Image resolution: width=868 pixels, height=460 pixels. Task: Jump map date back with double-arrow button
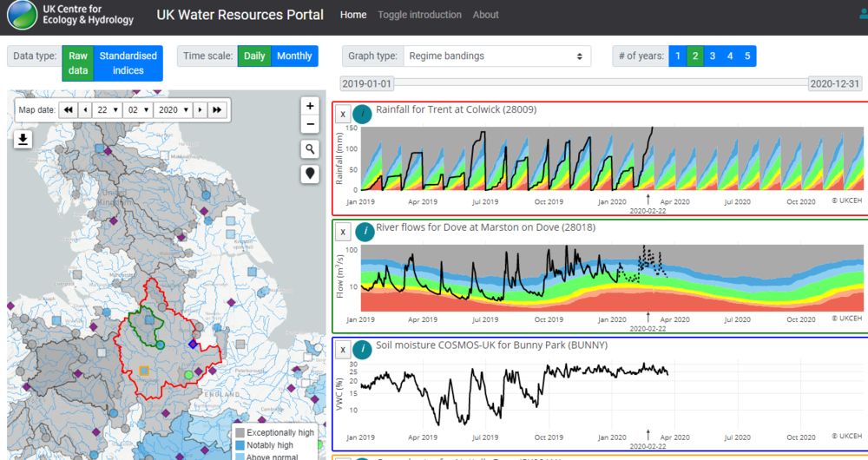[x=67, y=110]
